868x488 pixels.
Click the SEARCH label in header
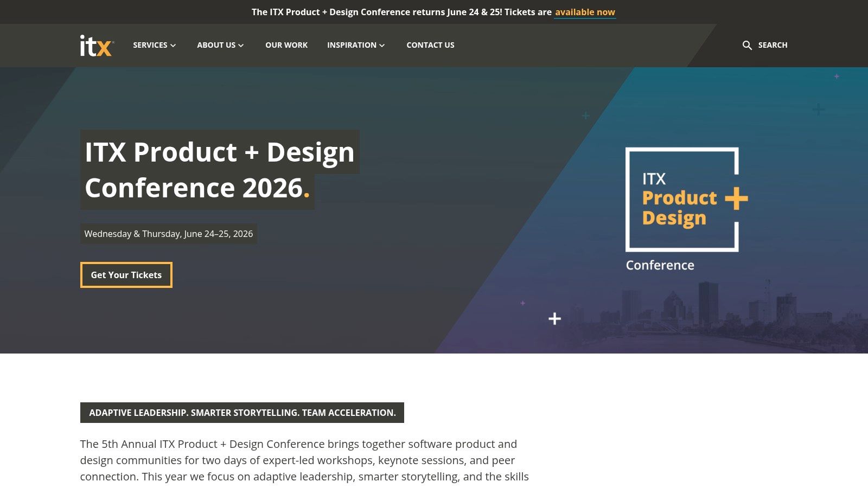point(773,45)
